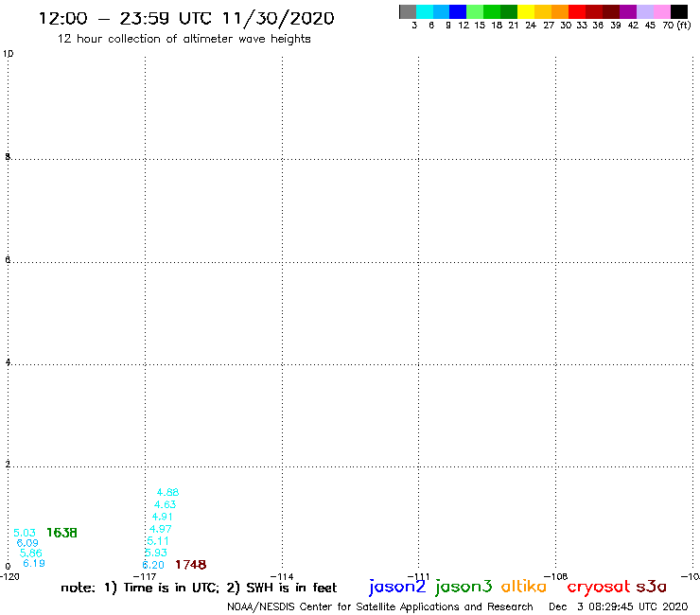Click the cyan color swatch in the legend
700x615 pixels.
[x=425, y=12]
